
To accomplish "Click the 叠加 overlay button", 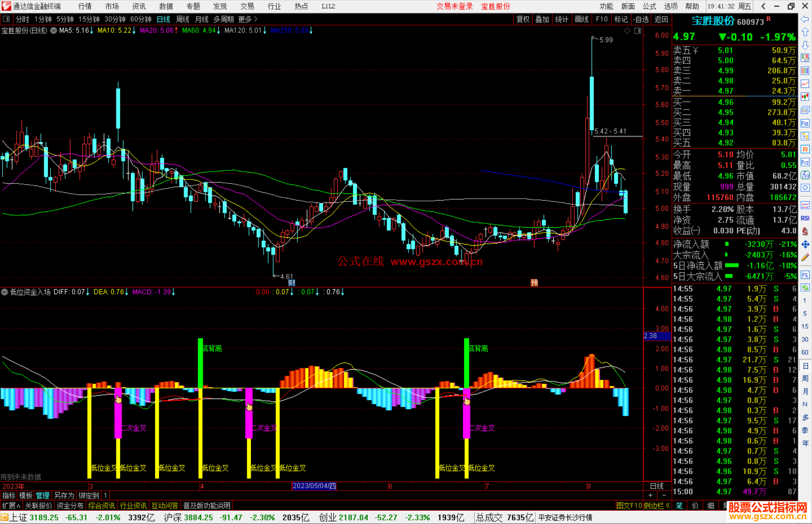I will pyautogui.click(x=542, y=19).
